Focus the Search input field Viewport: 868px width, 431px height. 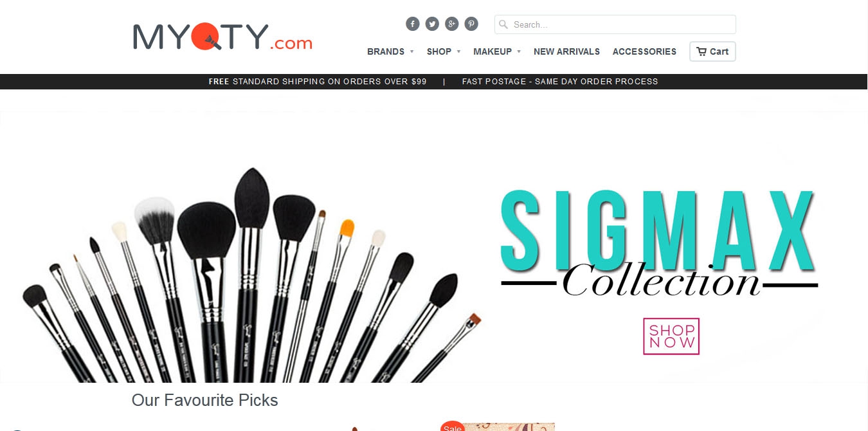click(615, 24)
